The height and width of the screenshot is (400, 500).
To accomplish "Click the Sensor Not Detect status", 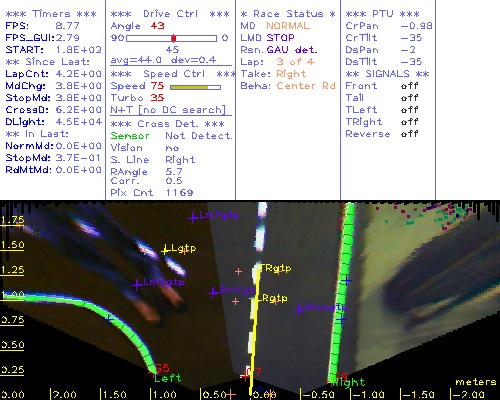I will click(x=171, y=136).
